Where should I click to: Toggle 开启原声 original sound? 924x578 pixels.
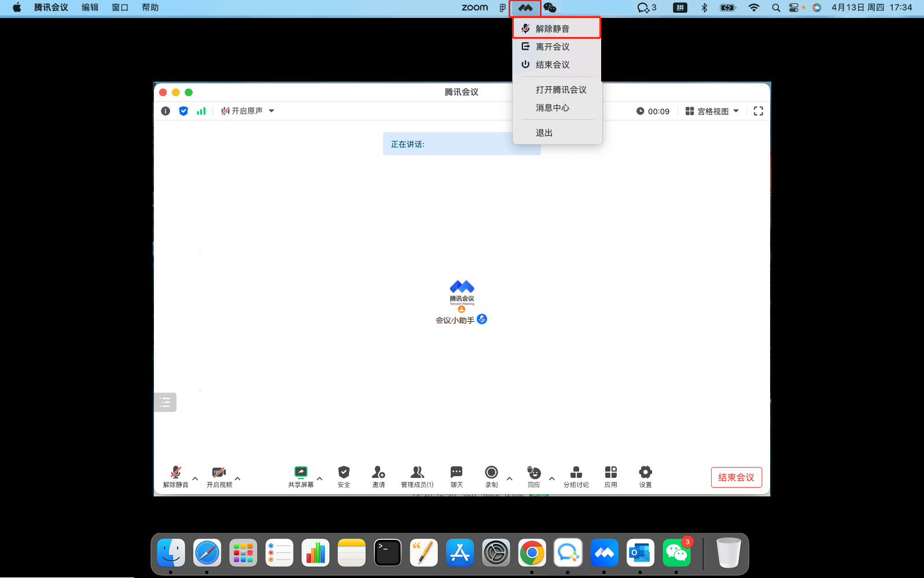coord(242,111)
